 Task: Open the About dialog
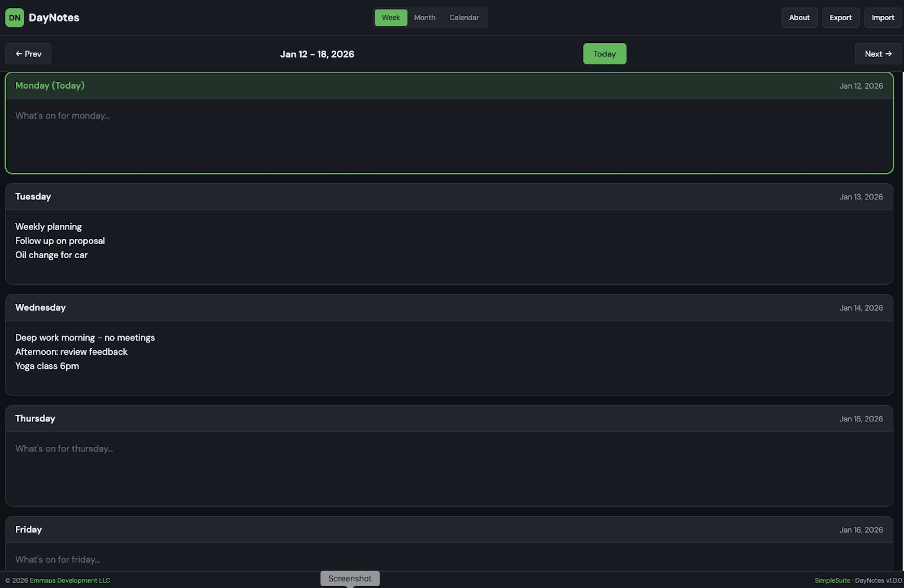point(799,18)
